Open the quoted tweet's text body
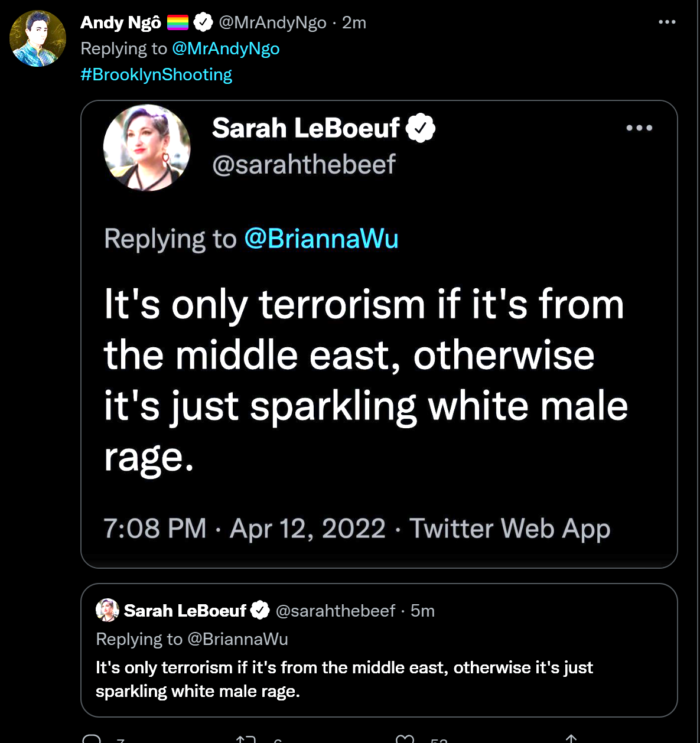The image size is (700, 743). point(344,679)
